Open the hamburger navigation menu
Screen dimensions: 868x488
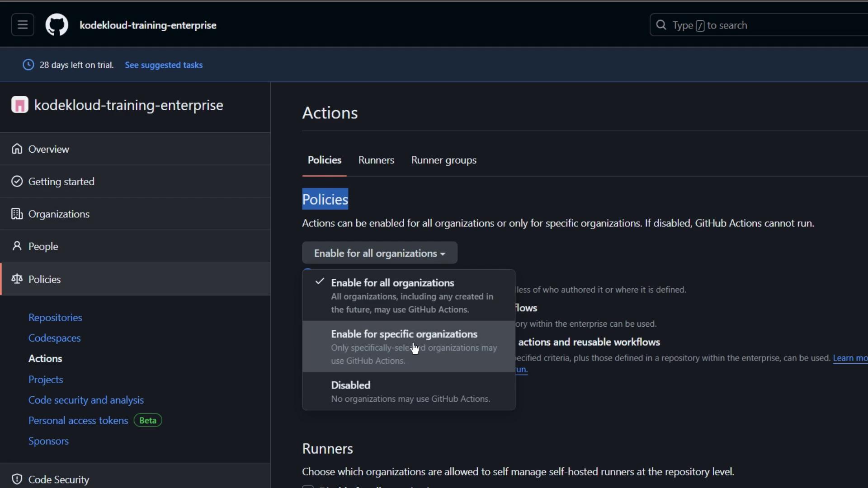click(23, 25)
